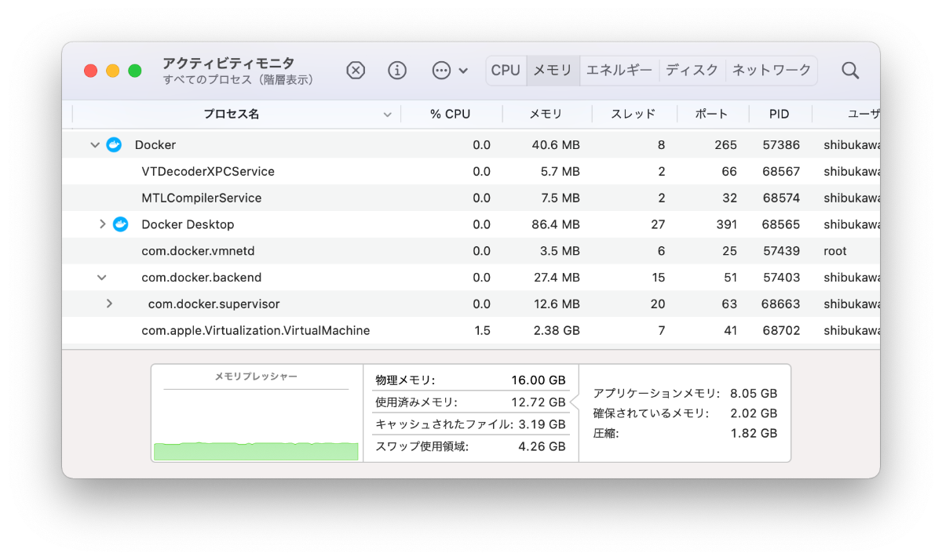Click the 1.5 CPU percentage value

tap(482, 331)
